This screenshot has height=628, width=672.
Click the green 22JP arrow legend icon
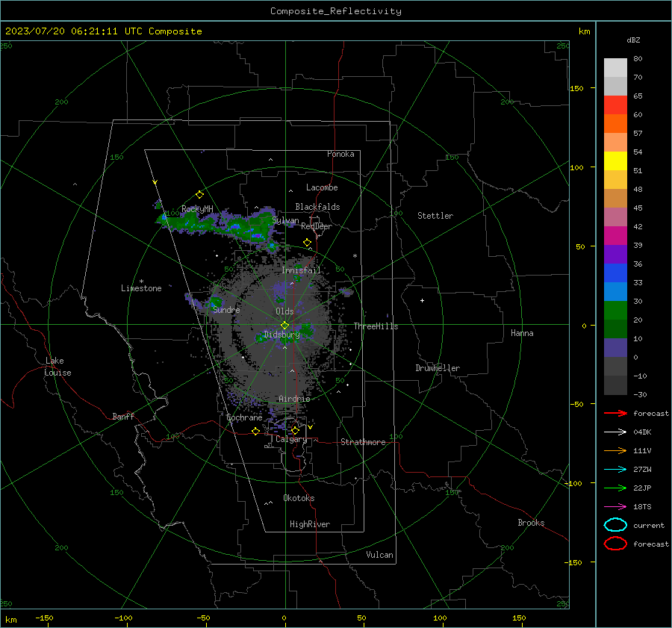click(615, 488)
